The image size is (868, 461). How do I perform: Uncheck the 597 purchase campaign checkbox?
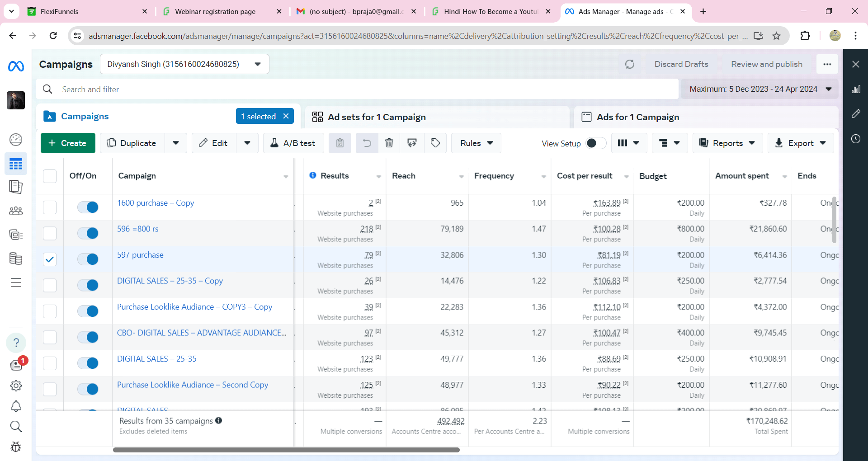pos(49,259)
